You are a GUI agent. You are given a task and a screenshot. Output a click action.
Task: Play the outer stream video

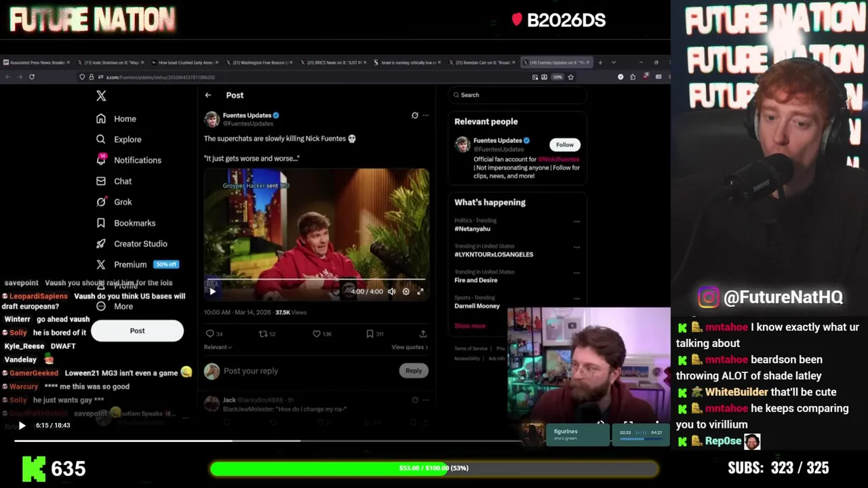point(22,426)
